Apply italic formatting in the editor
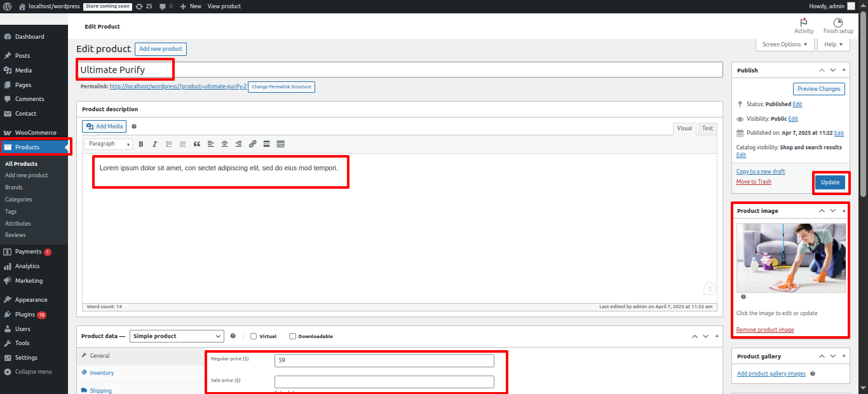This screenshot has height=394, width=868. [x=154, y=144]
